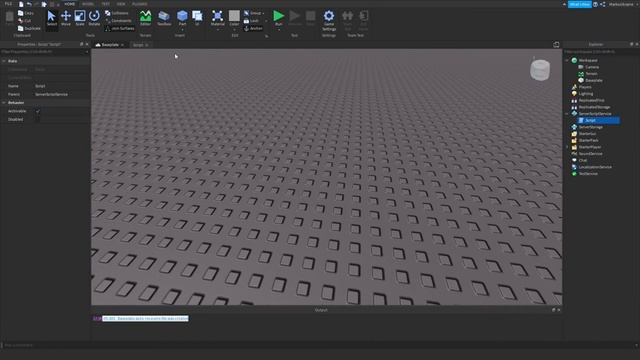
Task: Select the highlighted Script item
Action: [598, 120]
